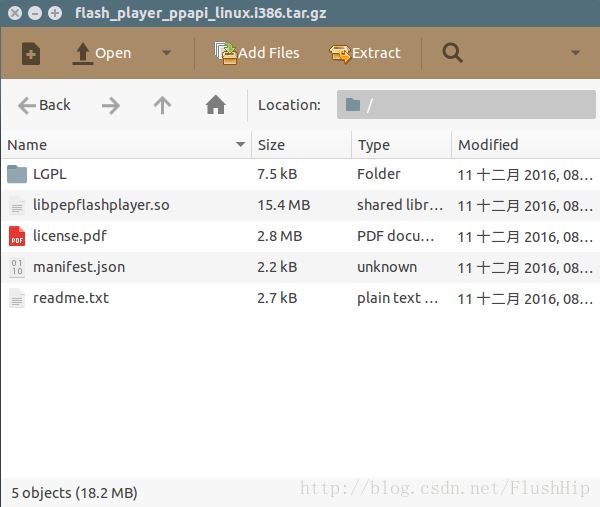Sort by the Name column header
Screen dimensions: 600x507
point(126,145)
